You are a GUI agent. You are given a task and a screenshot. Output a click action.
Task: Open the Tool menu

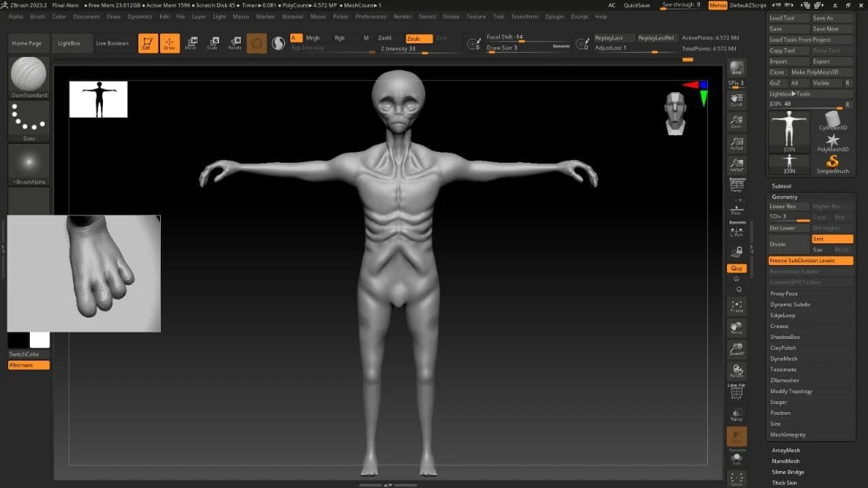[498, 17]
